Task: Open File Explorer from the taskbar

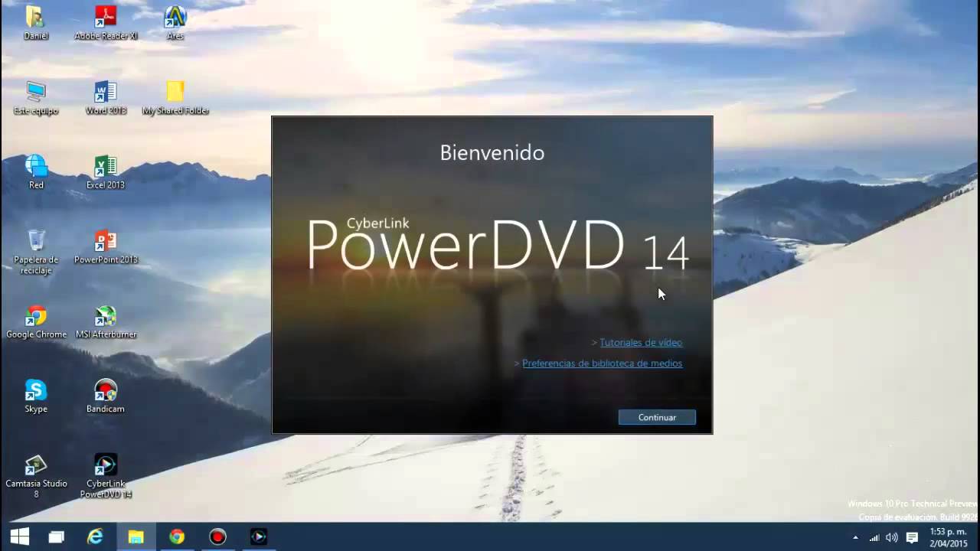Action: (136, 536)
